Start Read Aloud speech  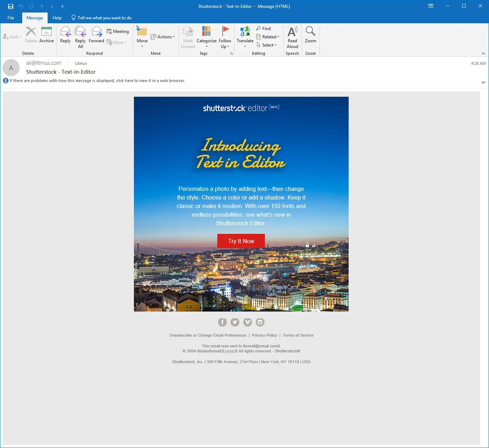pos(292,37)
